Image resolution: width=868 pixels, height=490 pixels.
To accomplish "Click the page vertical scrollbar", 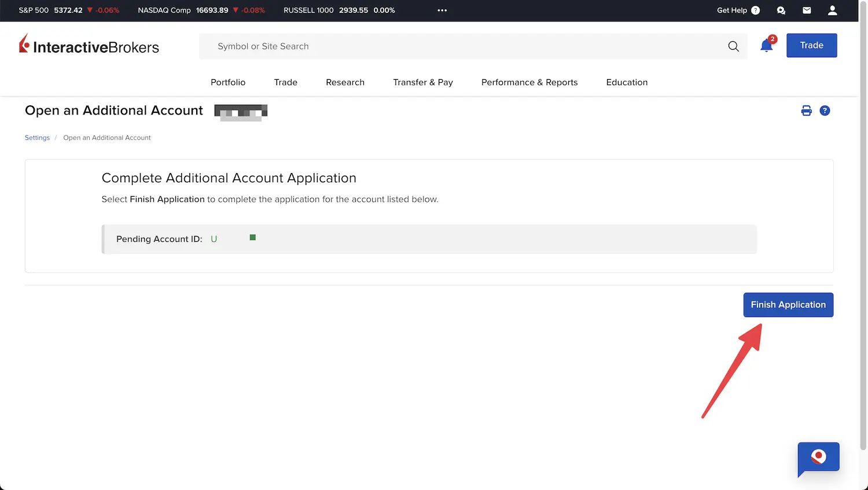I will coord(863,226).
